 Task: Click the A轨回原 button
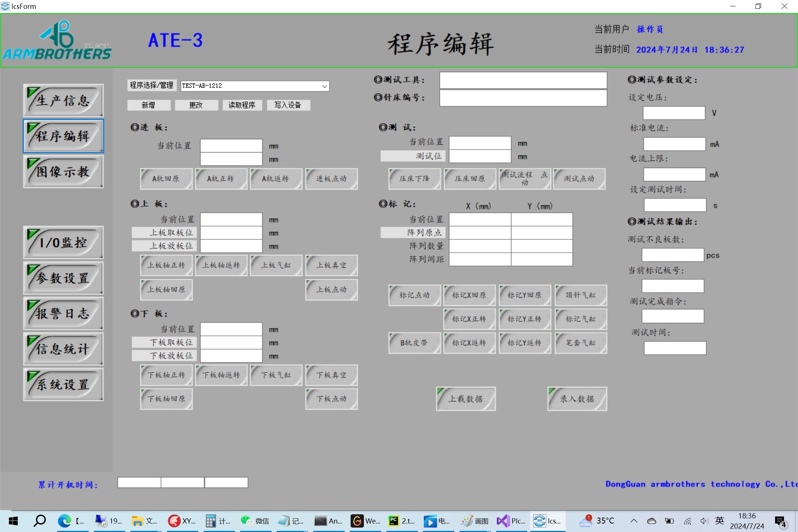pyautogui.click(x=166, y=179)
